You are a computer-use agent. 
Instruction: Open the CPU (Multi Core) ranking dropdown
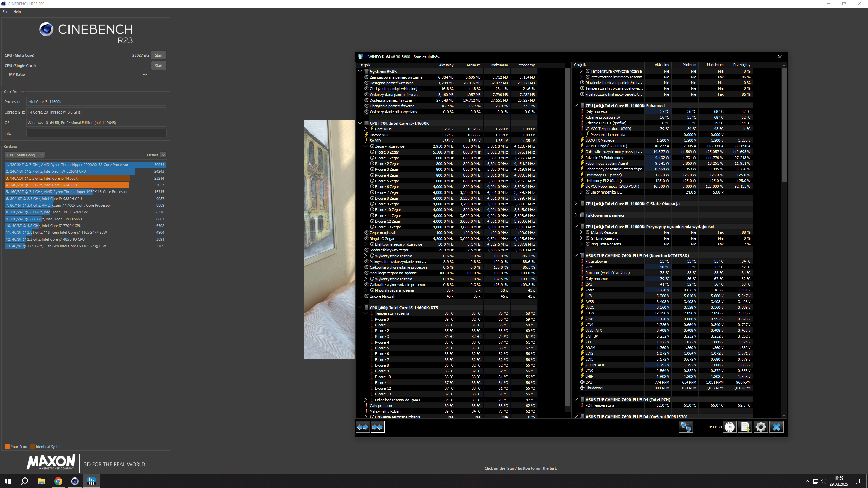pos(25,155)
